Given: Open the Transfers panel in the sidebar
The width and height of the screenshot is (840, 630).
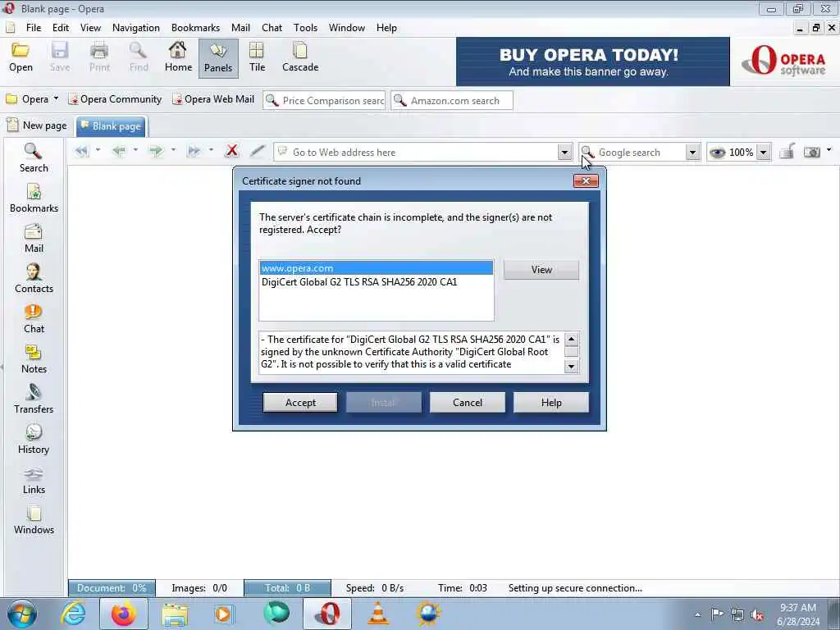Looking at the screenshot, I should click(34, 399).
